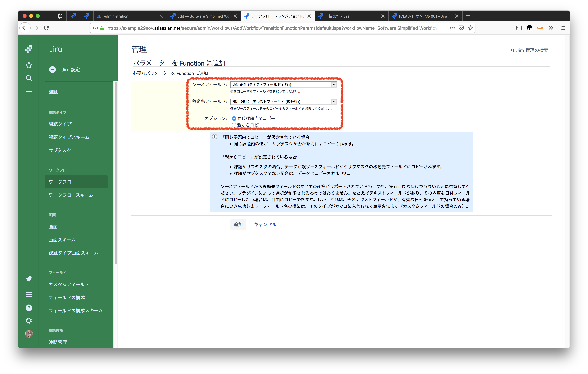Click the back arrow next to Jira 設定
Screen dimensions: 588x374
(x=52, y=70)
